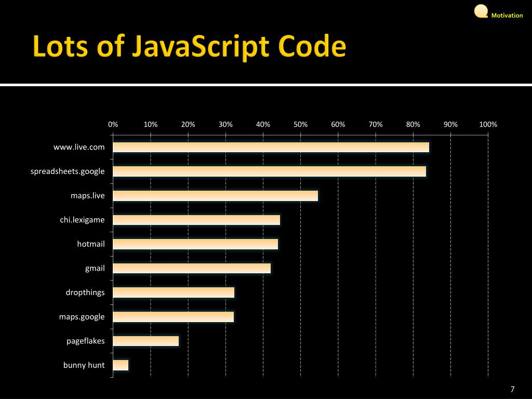532x399 pixels.
Task: Click the '90%' axis tick label
Action: coord(450,125)
